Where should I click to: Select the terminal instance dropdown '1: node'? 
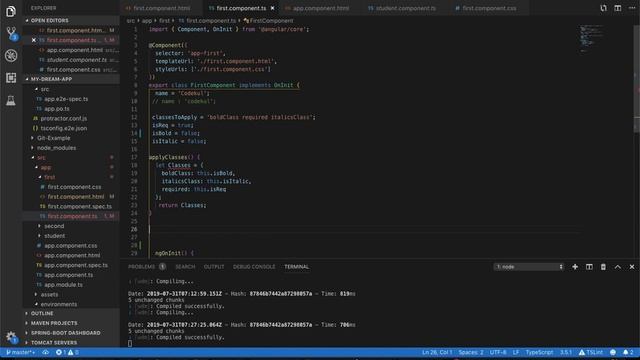pos(529,267)
